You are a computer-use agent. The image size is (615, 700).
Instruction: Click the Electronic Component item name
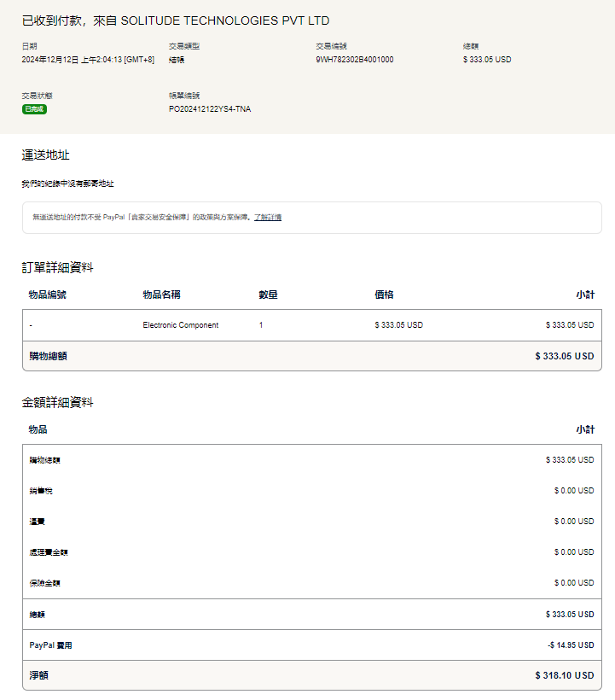180,325
